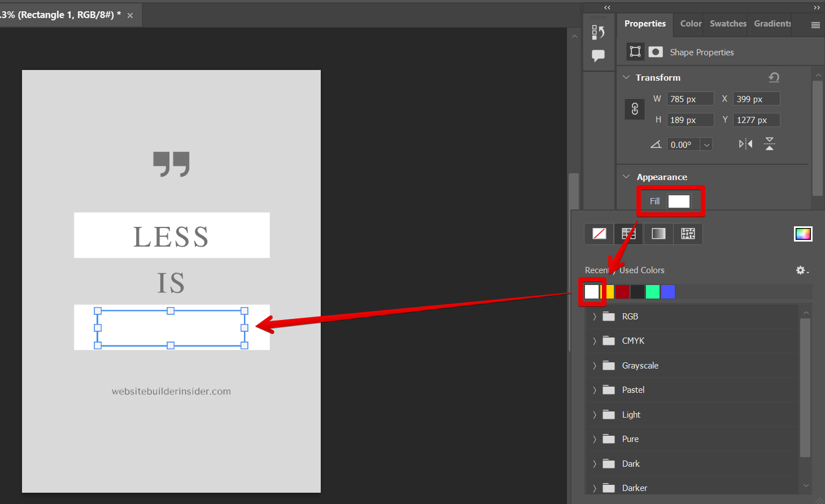This screenshot has width=825, height=504.
Task: Toggle the link between width and height
Action: [x=634, y=109]
